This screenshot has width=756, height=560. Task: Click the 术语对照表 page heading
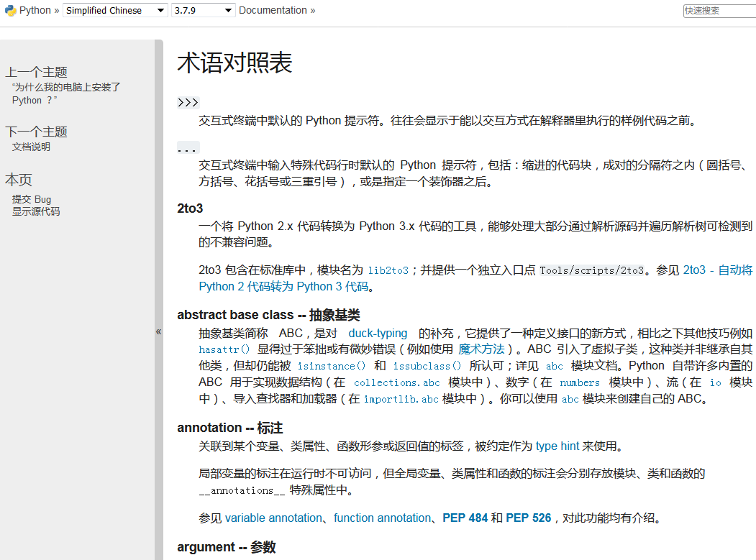[234, 63]
